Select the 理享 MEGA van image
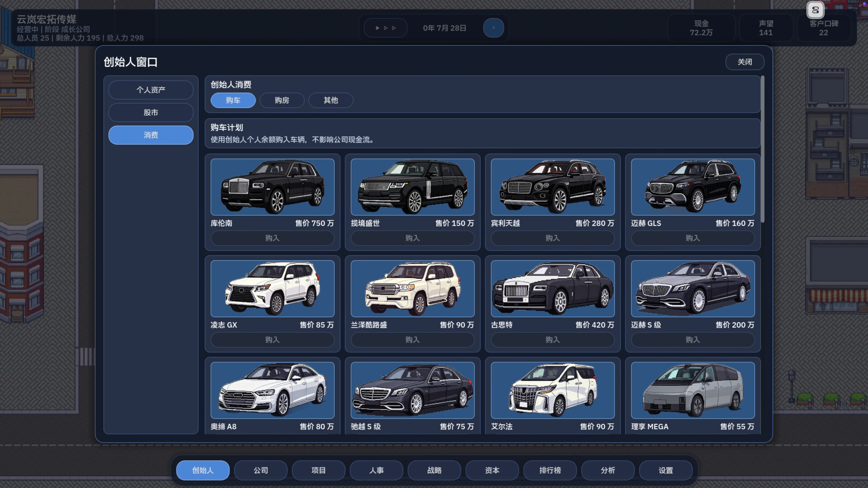The width and height of the screenshot is (868, 488). click(693, 390)
